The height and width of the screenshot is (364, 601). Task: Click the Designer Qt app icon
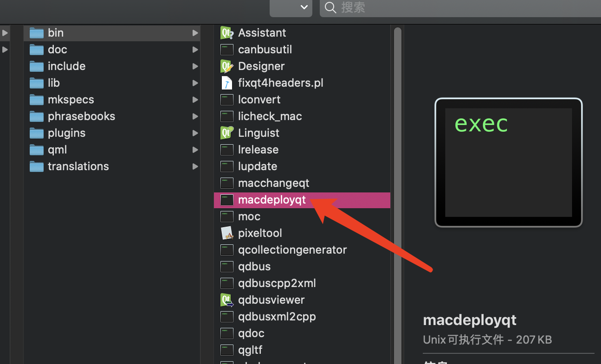click(226, 66)
